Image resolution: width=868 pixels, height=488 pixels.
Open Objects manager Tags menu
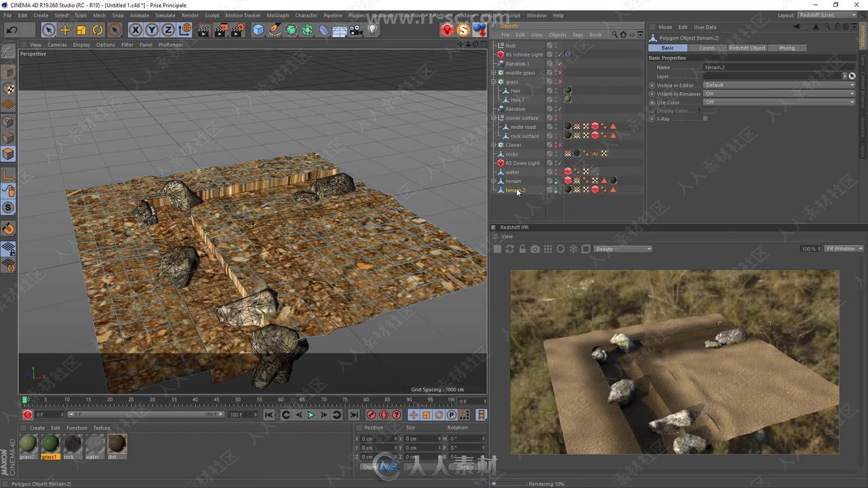[x=578, y=35]
